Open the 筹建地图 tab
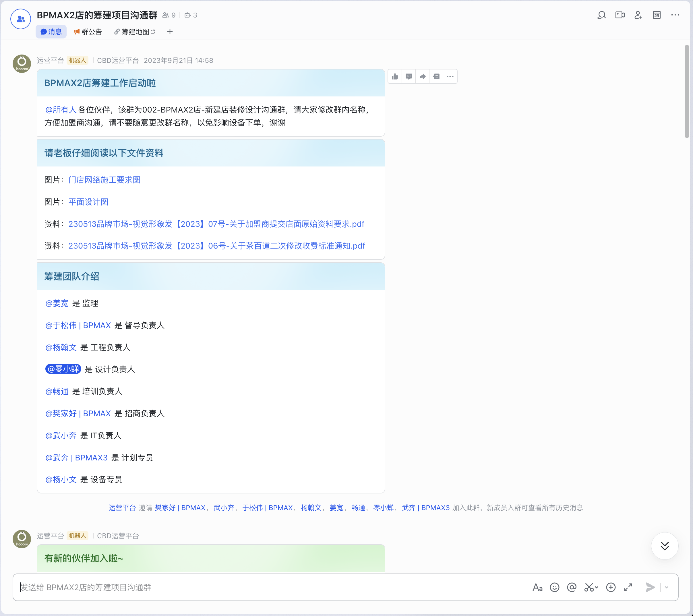693x616 pixels. pyautogui.click(x=135, y=32)
